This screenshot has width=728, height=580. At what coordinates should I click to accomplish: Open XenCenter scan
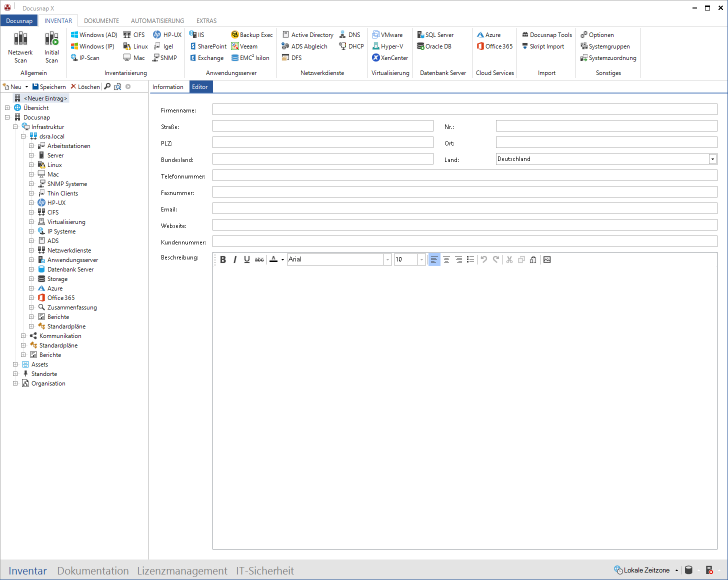tap(390, 58)
